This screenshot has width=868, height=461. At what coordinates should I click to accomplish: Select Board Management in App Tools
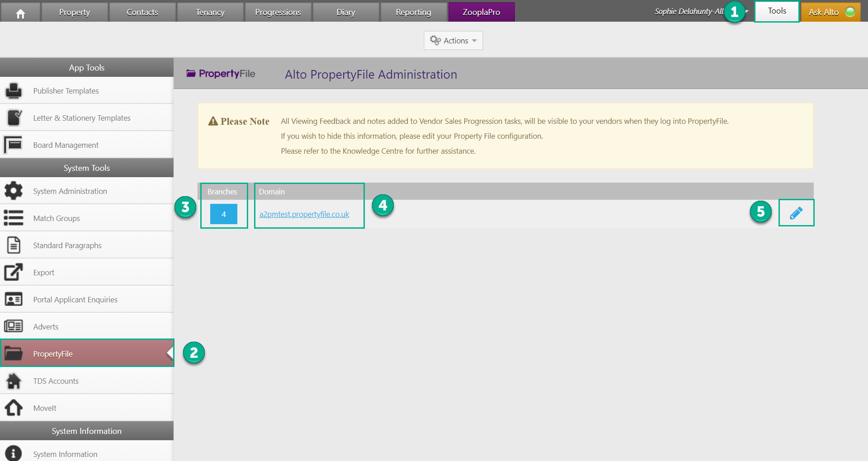(87, 145)
